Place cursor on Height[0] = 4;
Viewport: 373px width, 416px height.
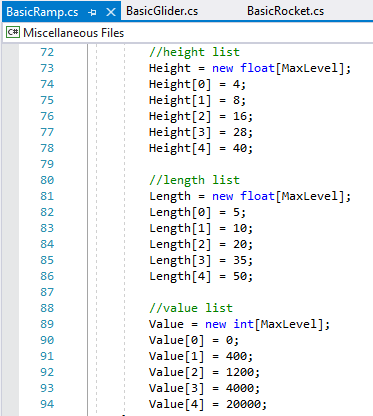197,84
